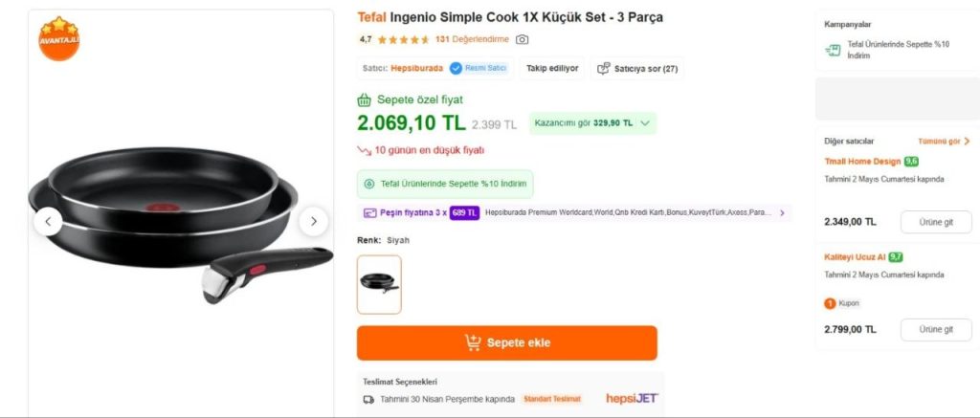980x418 pixels.
Task: Click the Kupon badge icon
Action: coord(830,303)
